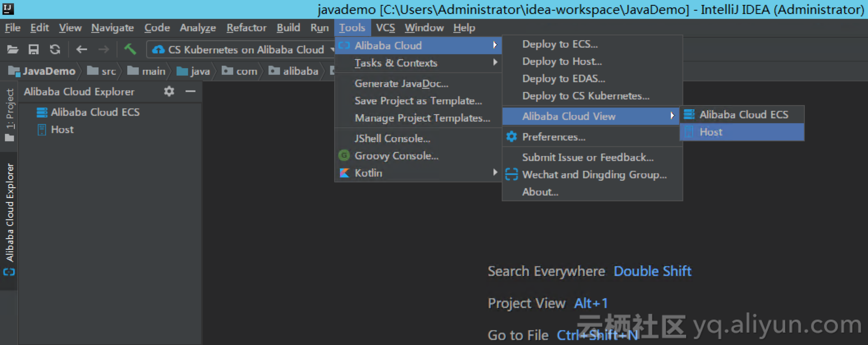Click JavaDemo breadcrumb in navigation bar
The height and width of the screenshot is (345, 868).
coord(42,71)
